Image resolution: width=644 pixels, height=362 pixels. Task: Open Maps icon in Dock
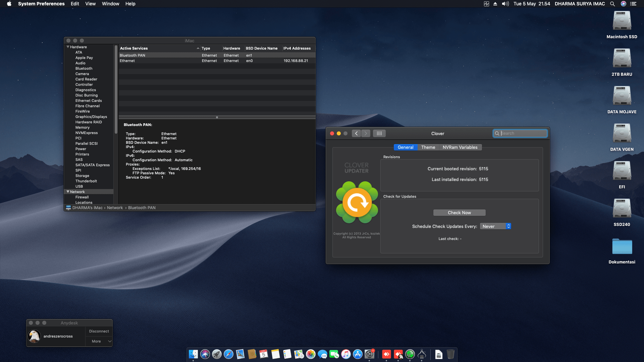click(x=299, y=354)
